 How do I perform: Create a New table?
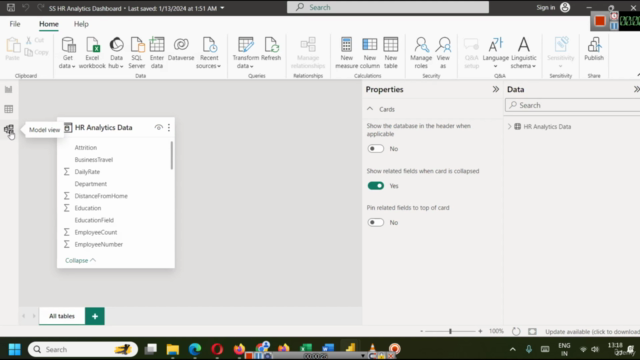tap(391, 53)
